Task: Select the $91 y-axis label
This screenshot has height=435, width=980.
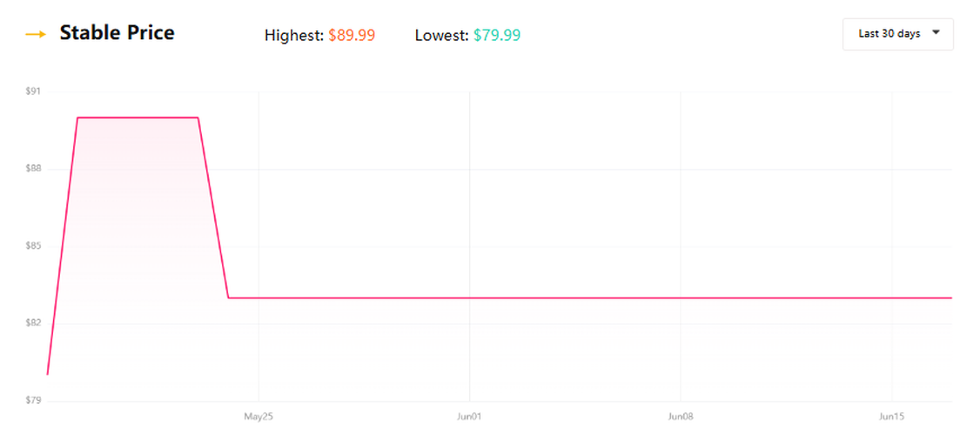Action: (x=32, y=92)
